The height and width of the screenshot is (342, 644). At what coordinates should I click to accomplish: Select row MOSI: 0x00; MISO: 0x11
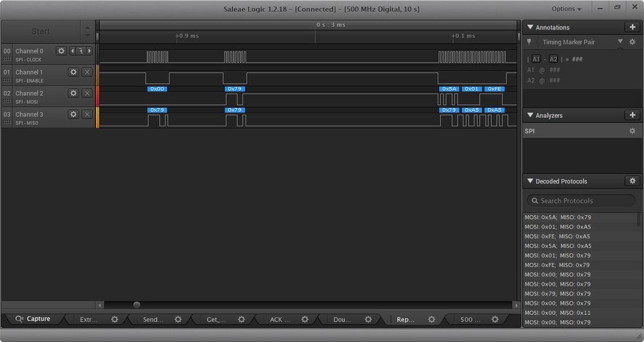tap(580, 312)
